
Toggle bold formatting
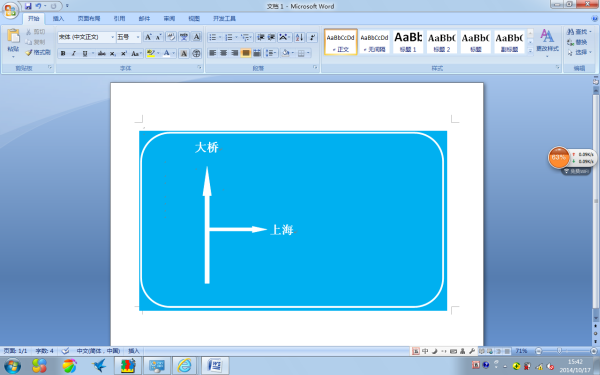pos(63,54)
